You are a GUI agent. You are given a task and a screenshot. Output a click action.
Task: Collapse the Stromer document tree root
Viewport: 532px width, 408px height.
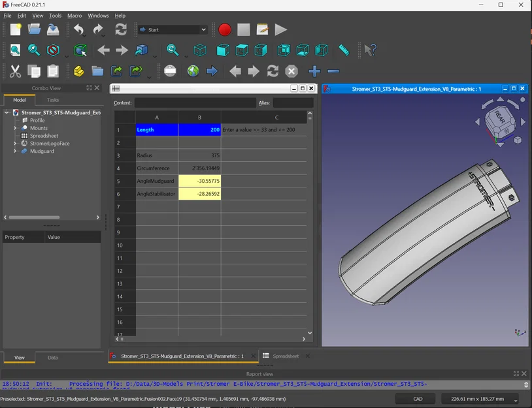(x=7, y=112)
